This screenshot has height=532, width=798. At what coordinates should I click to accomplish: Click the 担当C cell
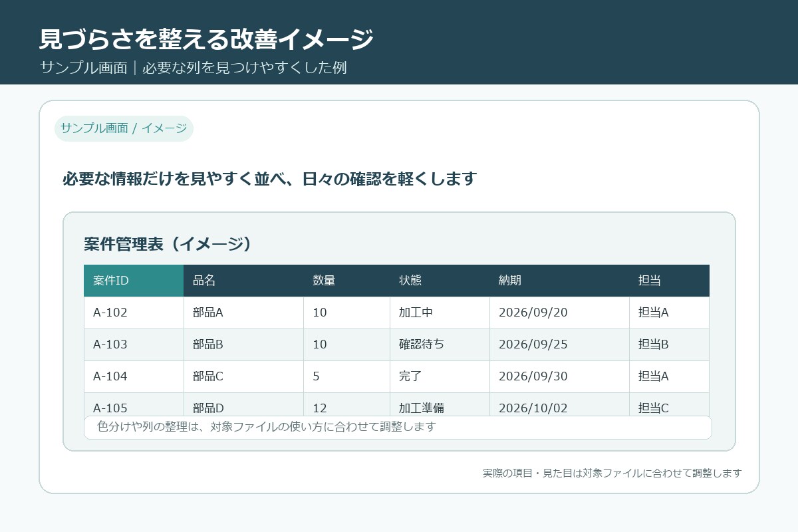click(669, 404)
